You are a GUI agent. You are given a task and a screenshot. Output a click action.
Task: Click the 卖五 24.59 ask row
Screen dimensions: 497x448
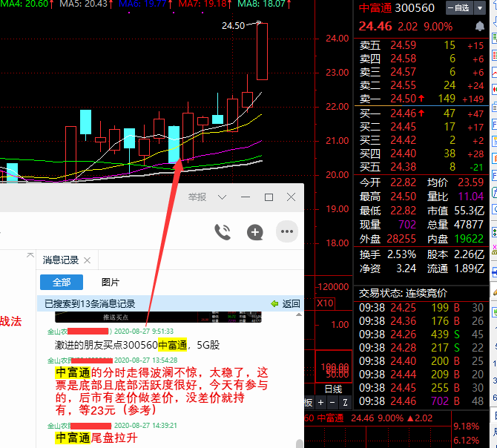421,45
